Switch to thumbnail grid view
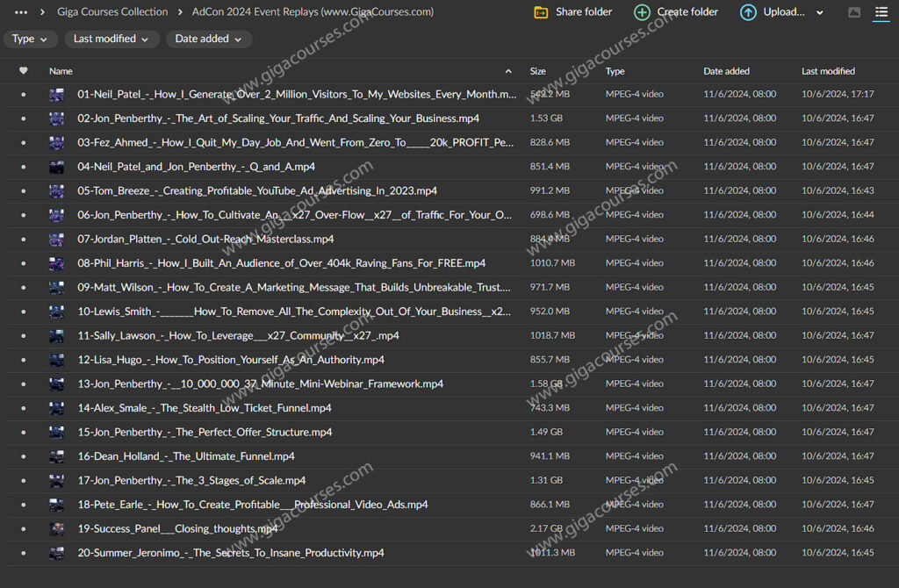 pyautogui.click(x=854, y=12)
